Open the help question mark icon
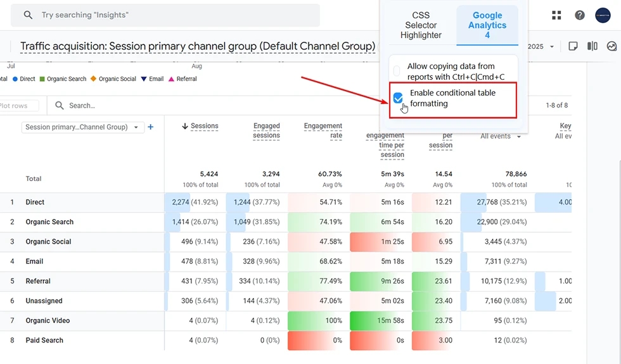The image size is (621, 364). click(579, 15)
